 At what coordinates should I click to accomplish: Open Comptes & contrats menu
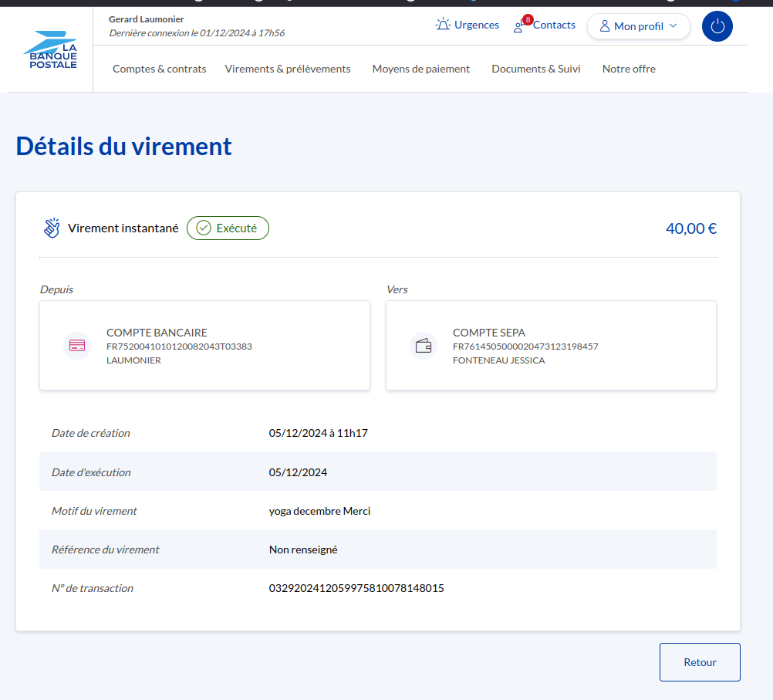coord(159,69)
